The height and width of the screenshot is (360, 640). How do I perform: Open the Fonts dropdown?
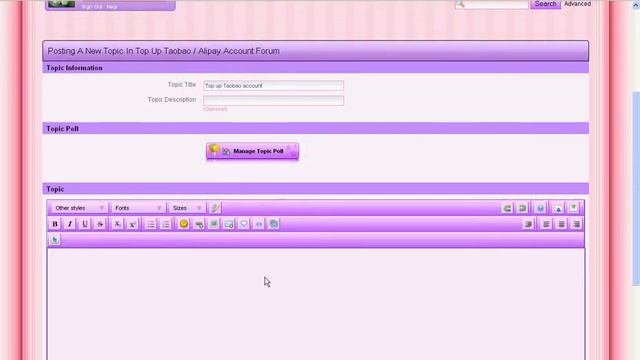click(x=138, y=208)
